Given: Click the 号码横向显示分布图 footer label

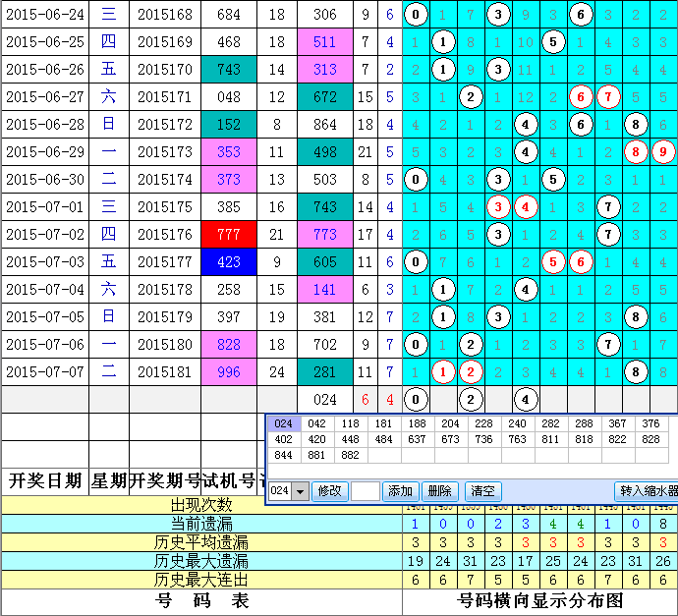Looking at the screenshot, I should point(539,600).
